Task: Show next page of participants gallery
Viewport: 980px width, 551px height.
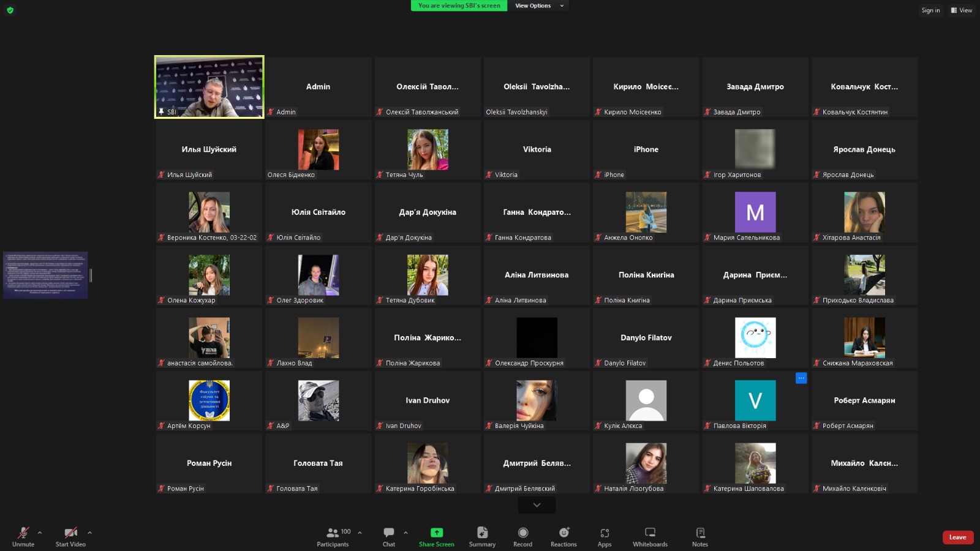Action: click(x=537, y=505)
